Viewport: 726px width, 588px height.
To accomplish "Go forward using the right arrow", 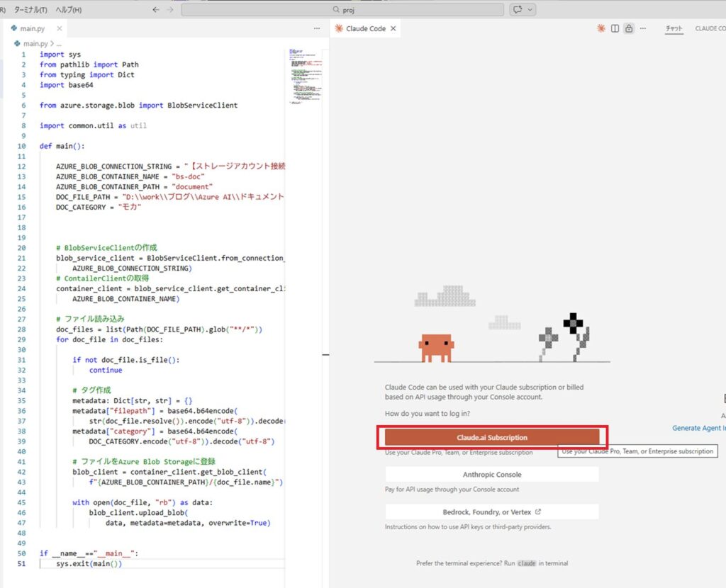I will pos(169,10).
